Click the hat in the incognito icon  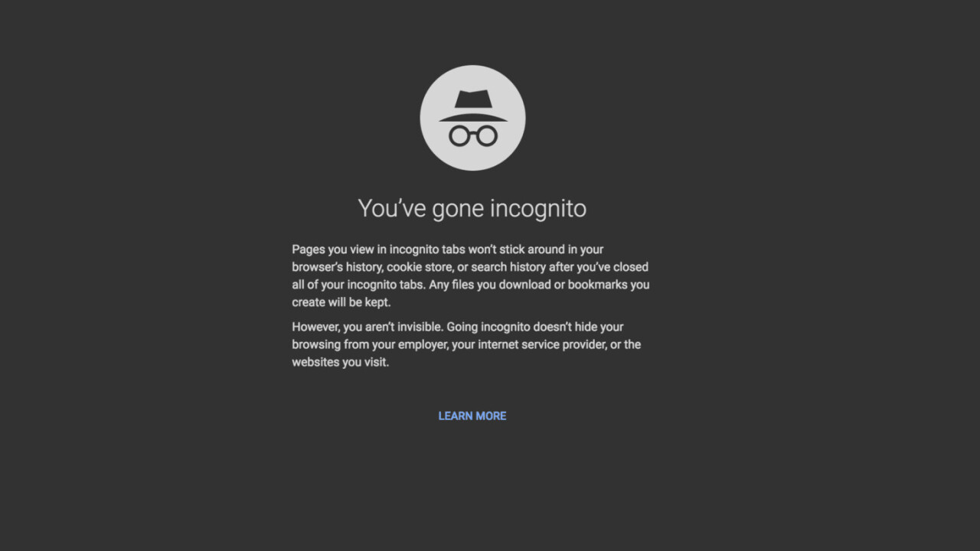click(472, 106)
